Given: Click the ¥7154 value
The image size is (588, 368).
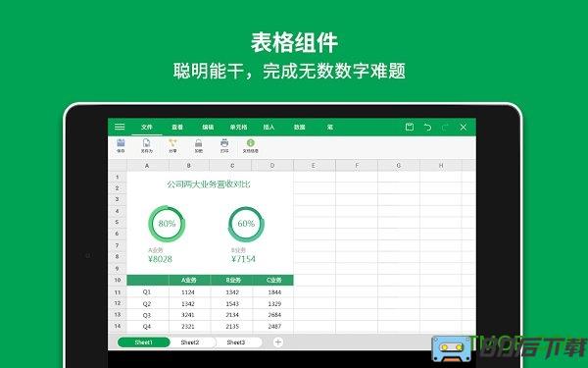Looking at the screenshot, I should click(x=243, y=259).
